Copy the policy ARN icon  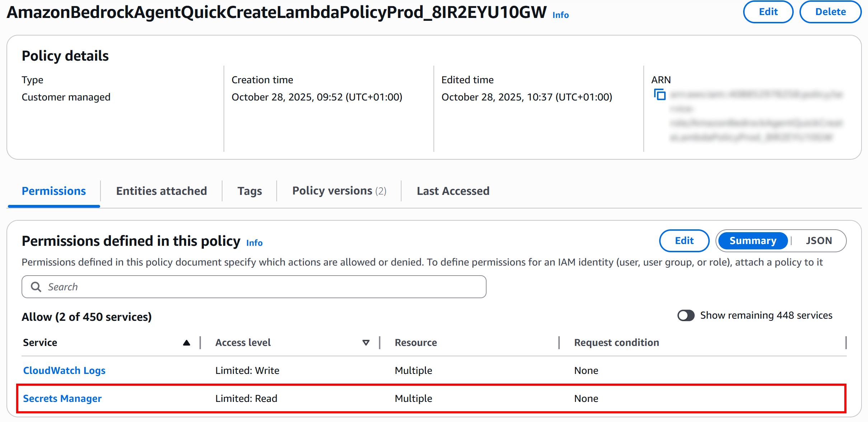(660, 95)
